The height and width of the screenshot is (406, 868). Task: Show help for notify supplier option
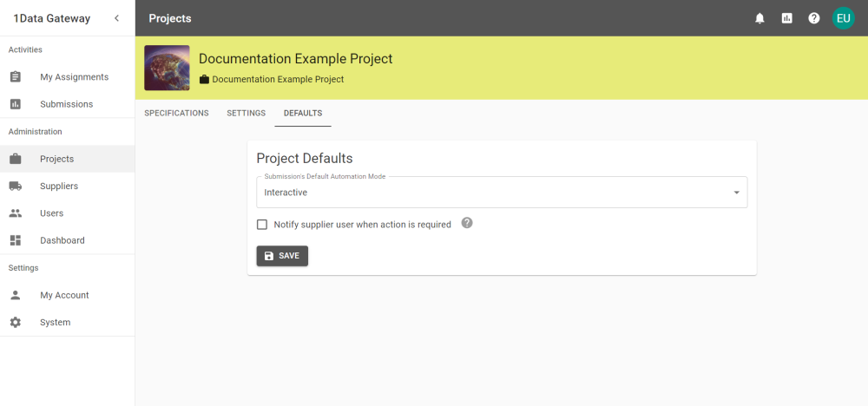click(467, 223)
